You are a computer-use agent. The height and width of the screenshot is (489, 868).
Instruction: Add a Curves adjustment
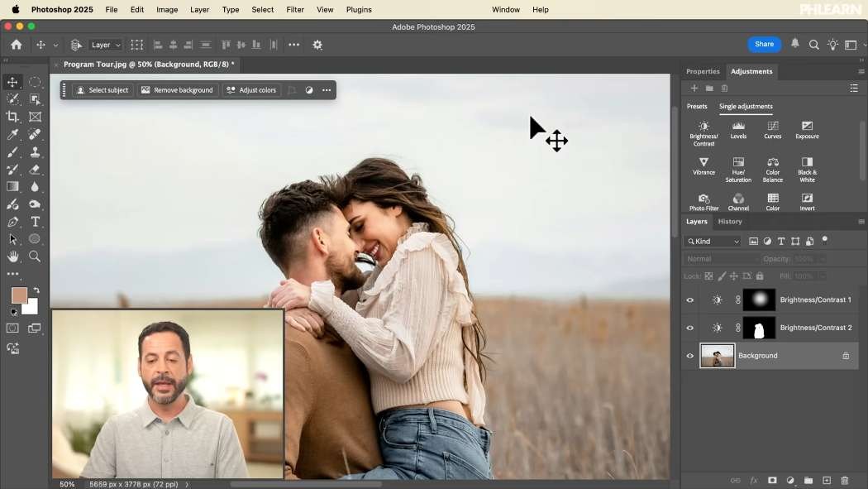tap(773, 130)
